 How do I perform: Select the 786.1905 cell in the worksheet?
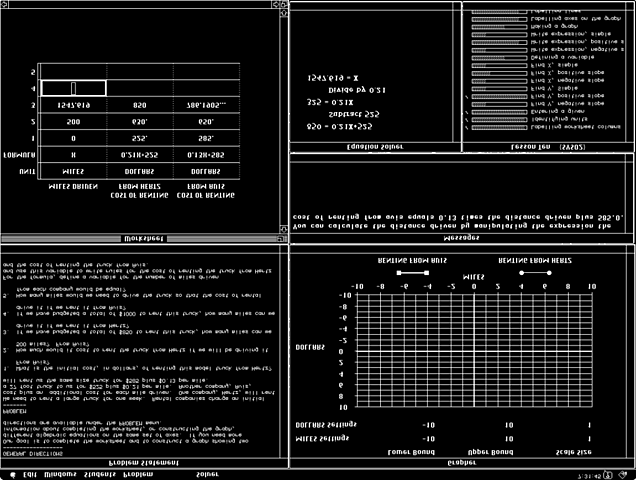[x=206, y=105]
